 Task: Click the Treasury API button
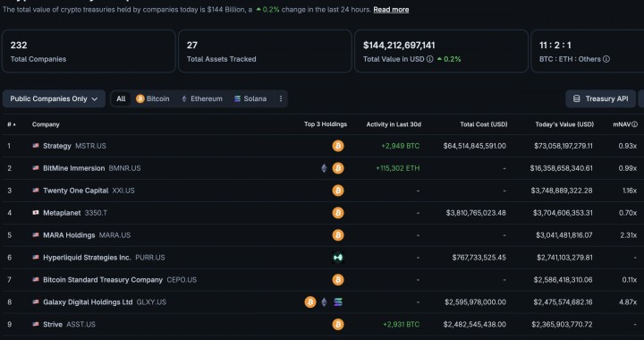point(600,99)
